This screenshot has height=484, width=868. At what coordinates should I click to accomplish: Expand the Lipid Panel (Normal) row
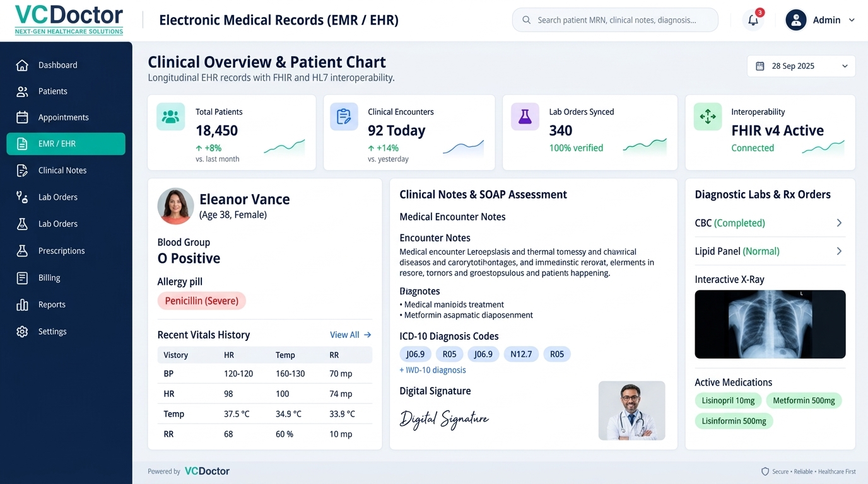click(x=770, y=251)
